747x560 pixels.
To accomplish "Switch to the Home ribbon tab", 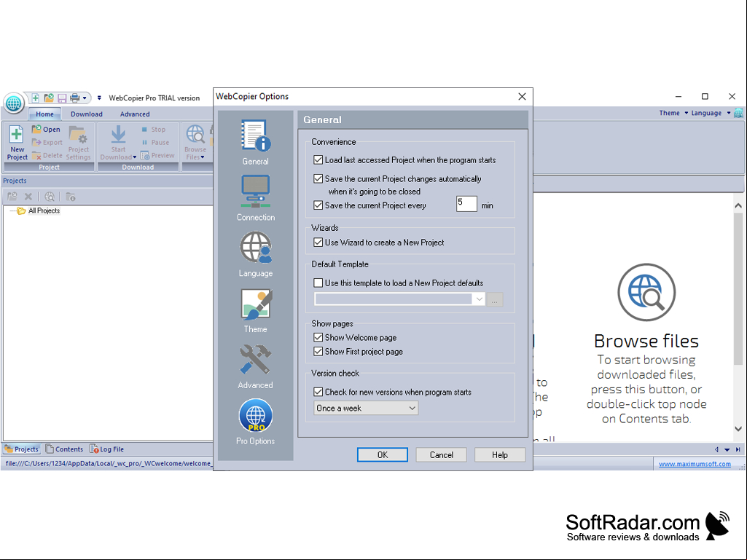I will [x=44, y=114].
